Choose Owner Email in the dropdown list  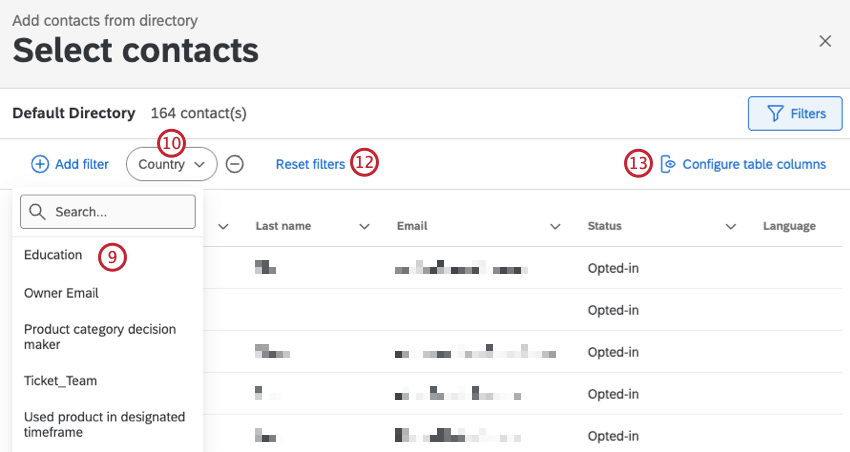click(x=61, y=293)
